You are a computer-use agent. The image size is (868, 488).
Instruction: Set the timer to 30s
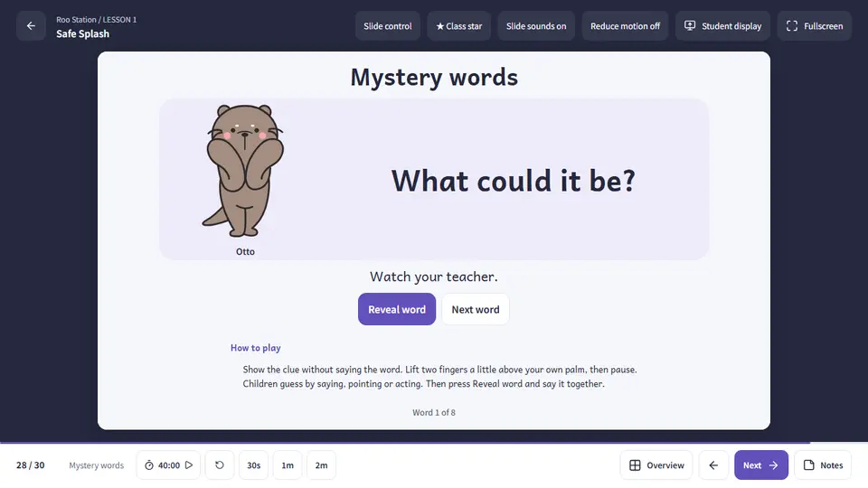[x=253, y=465]
